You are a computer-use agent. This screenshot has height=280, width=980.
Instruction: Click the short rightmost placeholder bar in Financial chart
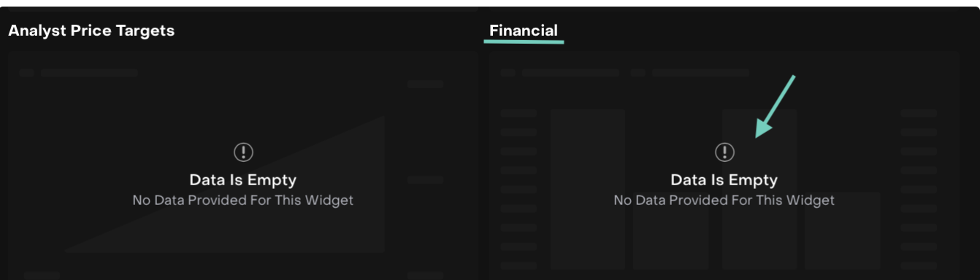click(x=843, y=231)
